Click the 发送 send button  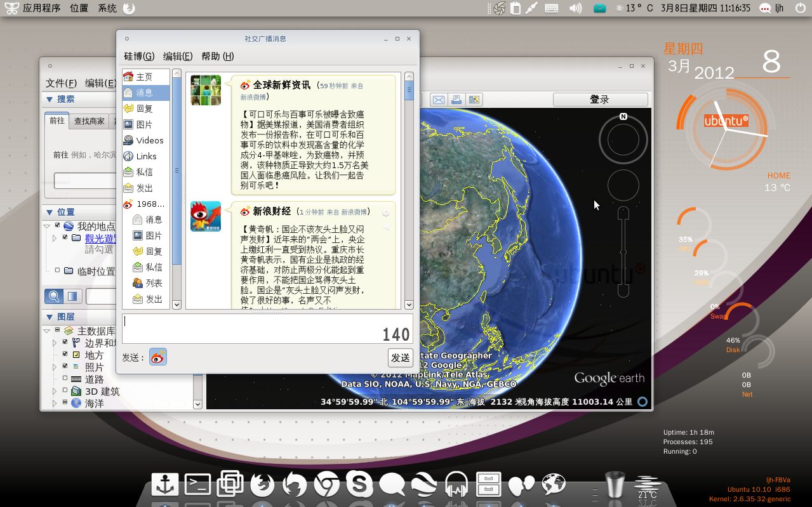[x=401, y=358]
